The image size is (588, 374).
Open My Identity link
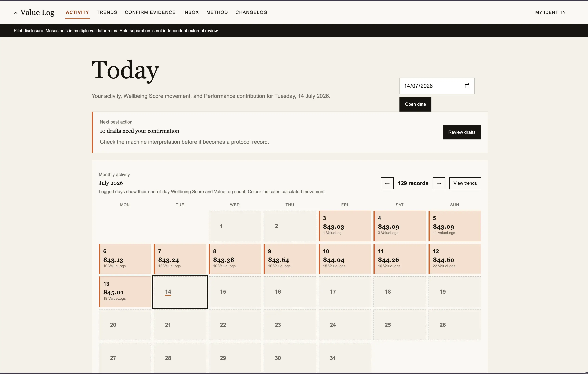pyautogui.click(x=550, y=12)
